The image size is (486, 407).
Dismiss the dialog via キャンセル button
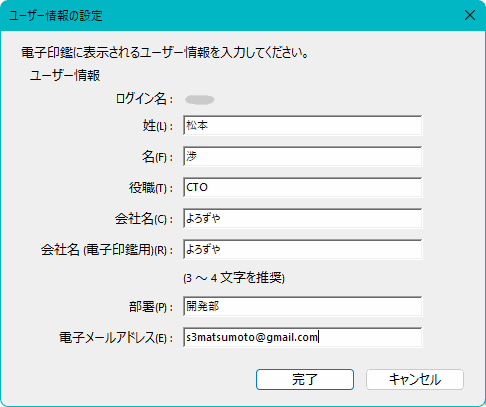coord(415,379)
